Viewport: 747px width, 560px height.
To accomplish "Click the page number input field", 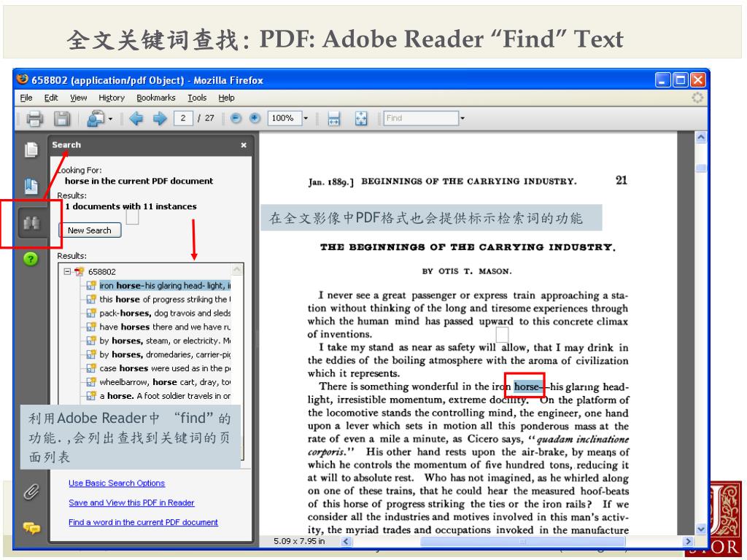I will click(x=183, y=118).
